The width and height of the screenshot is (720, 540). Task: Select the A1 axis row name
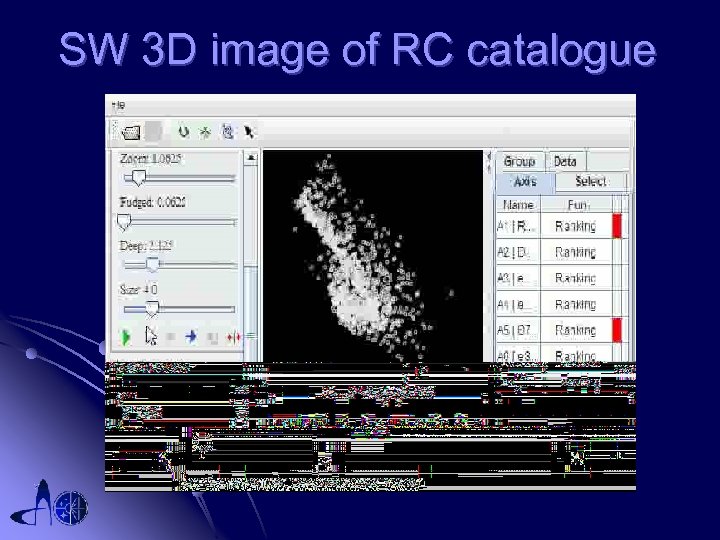tap(518, 226)
